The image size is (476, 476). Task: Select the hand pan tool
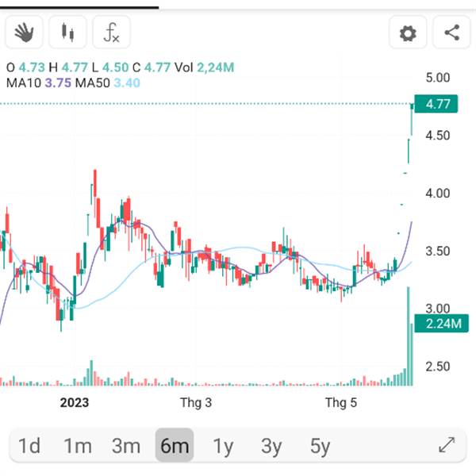(x=24, y=33)
